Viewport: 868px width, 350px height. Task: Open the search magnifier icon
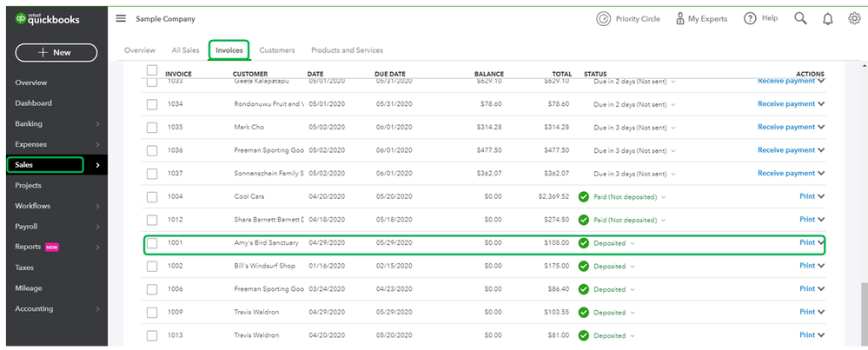tap(800, 19)
